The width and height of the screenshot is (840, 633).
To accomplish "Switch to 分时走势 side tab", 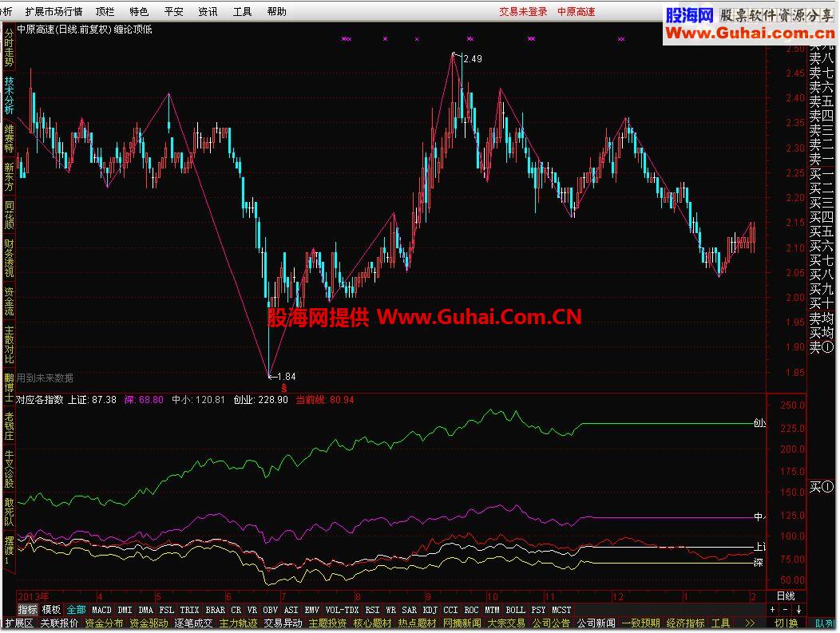I will click(9, 47).
